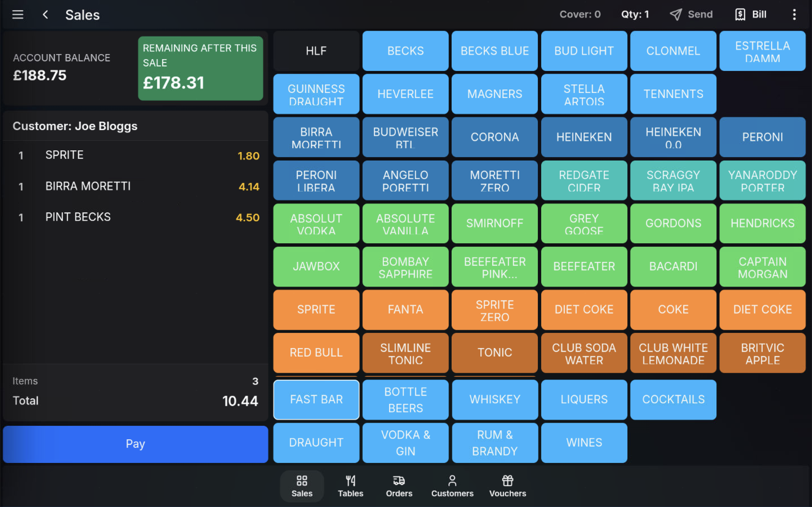Select the SPRITE 1.80 order line
Image resolution: width=812 pixels, height=507 pixels.
pyautogui.click(x=135, y=155)
